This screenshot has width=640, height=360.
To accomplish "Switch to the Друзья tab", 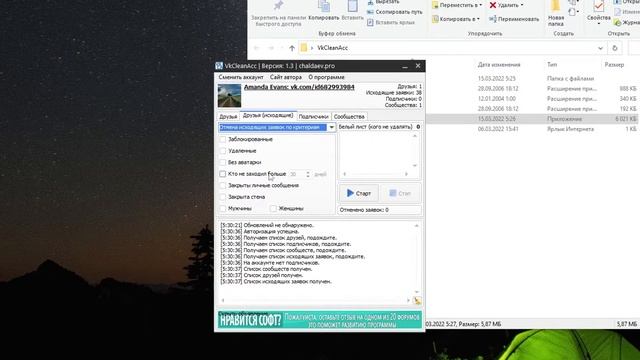I will (x=228, y=117).
